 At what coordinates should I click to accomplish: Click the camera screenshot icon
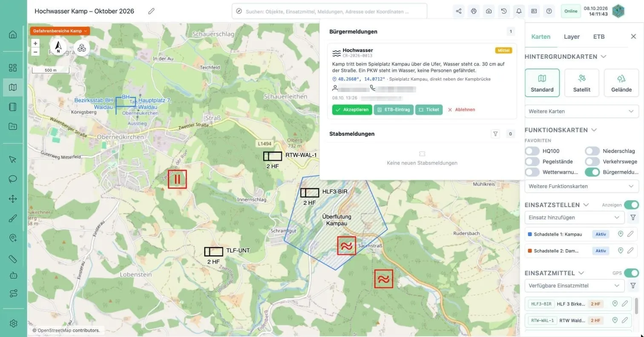tap(489, 11)
